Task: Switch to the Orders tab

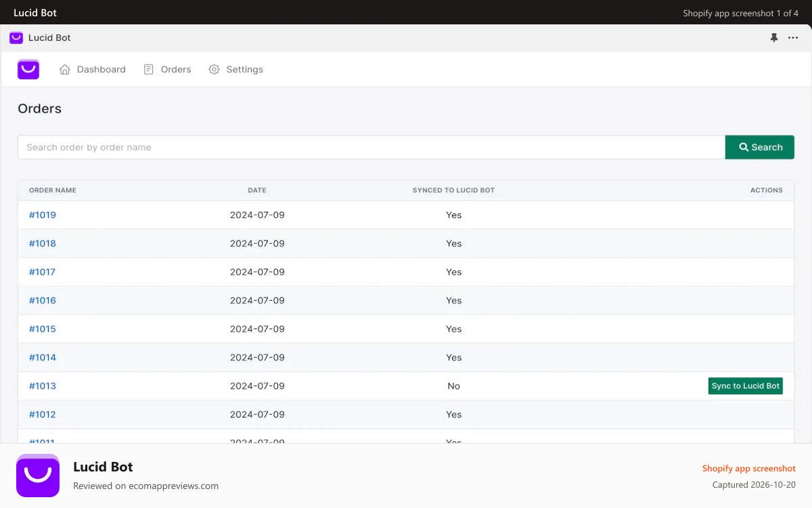Action: pos(167,69)
